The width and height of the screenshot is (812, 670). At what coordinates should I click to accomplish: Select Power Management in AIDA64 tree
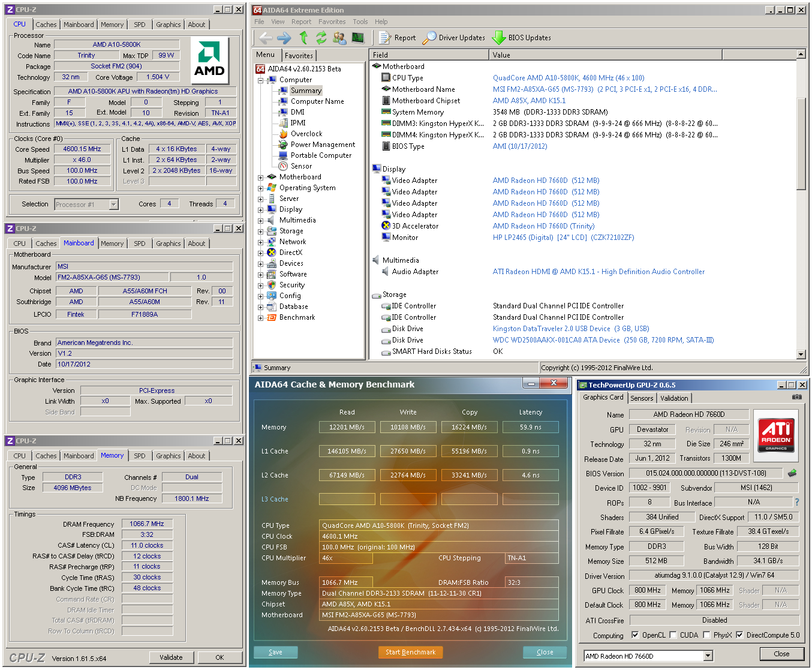323,145
